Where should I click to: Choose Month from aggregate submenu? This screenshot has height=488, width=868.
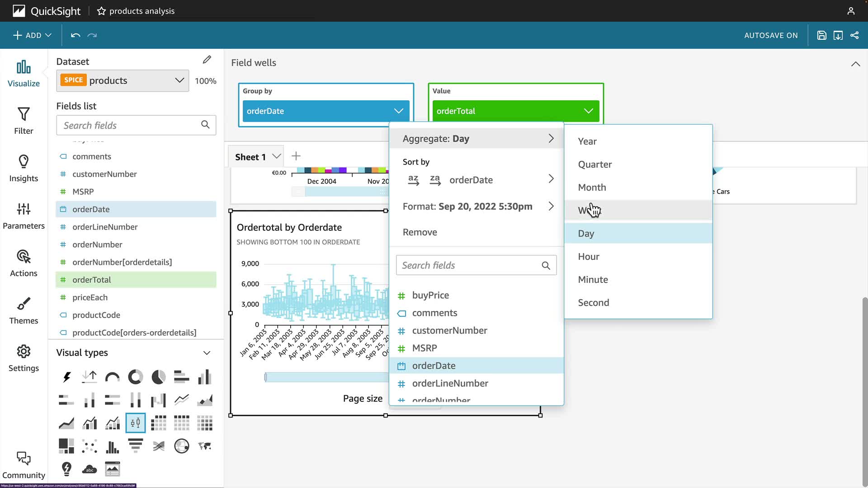[592, 188]
